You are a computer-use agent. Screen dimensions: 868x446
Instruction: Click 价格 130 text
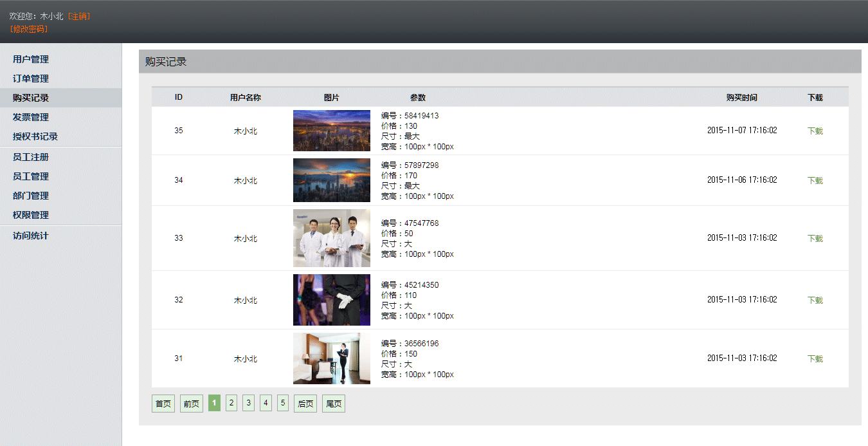(x=399, y=126)
